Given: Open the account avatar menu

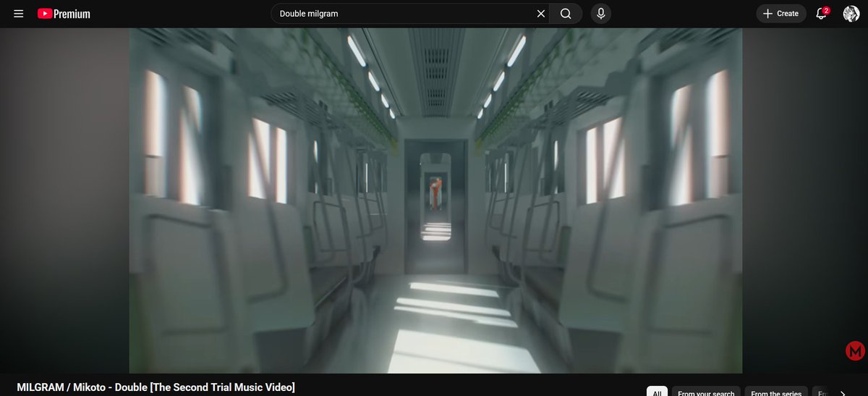Looking at the screenshot, I should tap(851, 14).
